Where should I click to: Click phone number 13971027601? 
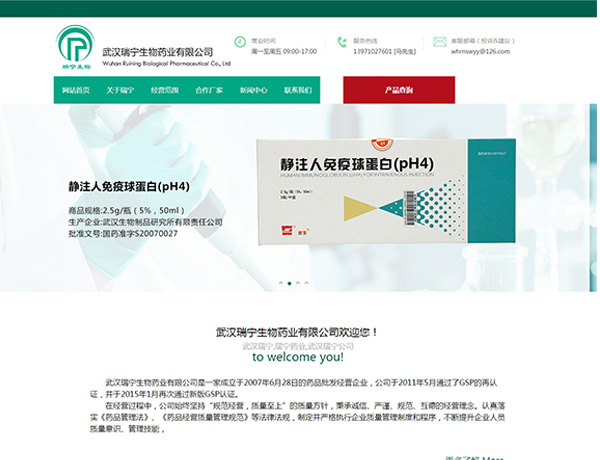(372, 51)
